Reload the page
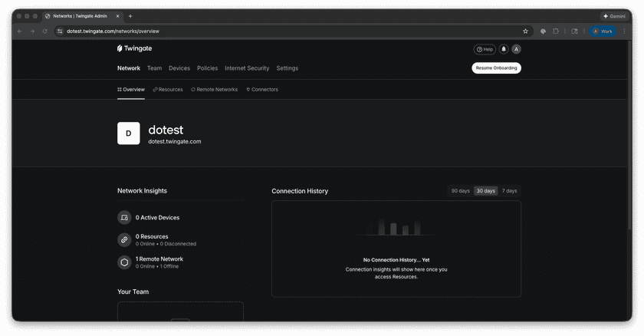644x336 pixels. (x=45, y=31)
